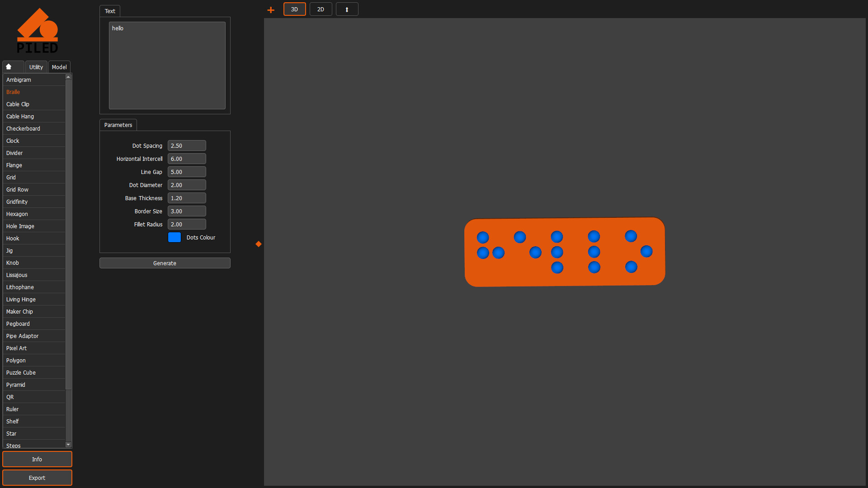This screenshot has height=488, width=868.
Task: Open the Model tab
Action: [59, 66]
